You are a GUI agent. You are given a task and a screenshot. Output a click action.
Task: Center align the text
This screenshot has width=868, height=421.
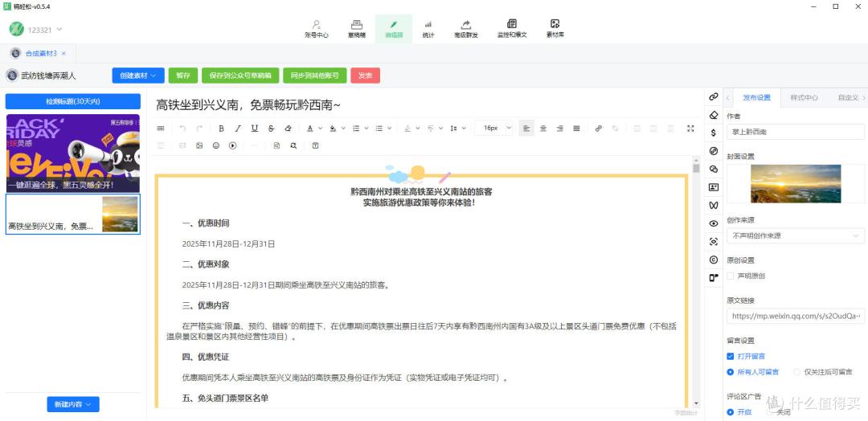(x=543, y=129)
